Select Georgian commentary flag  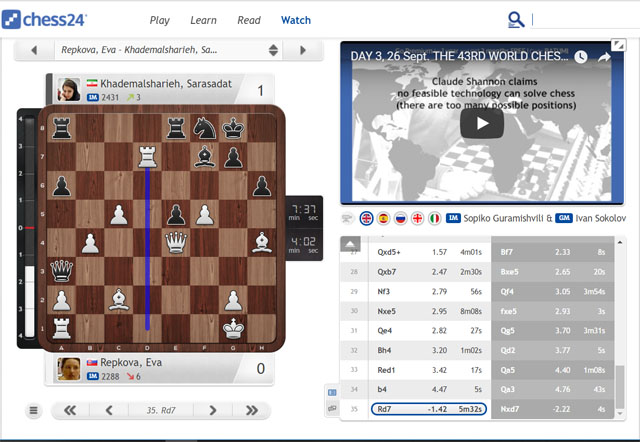(x=418, y=218)
